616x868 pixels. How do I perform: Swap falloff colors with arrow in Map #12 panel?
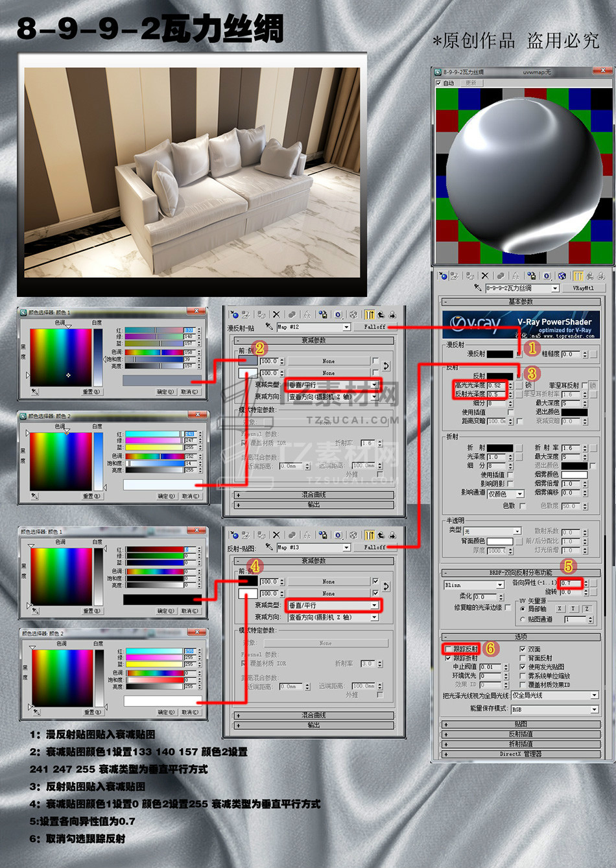386,366
